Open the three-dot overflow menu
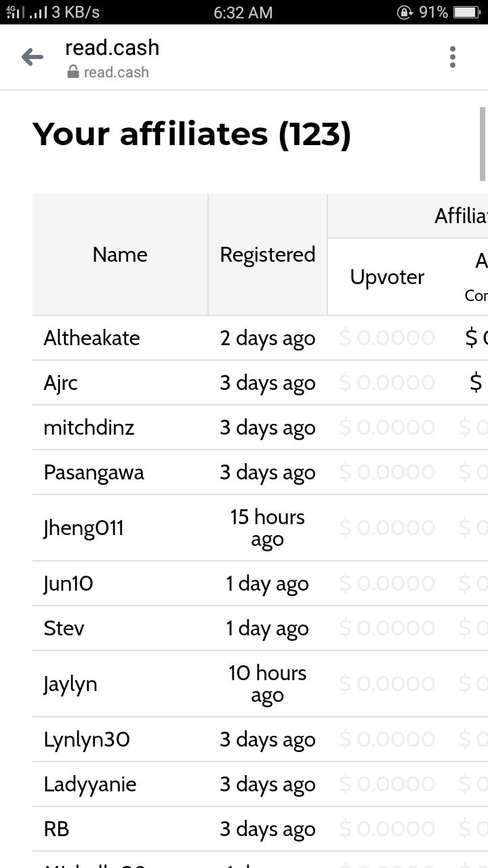This screenshot has height=868, width=488. click(453, 57)
